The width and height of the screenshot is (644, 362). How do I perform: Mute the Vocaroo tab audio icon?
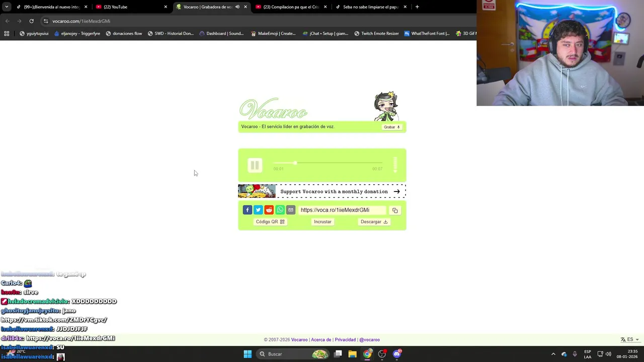pyautogui.click(x=237, y=7)
